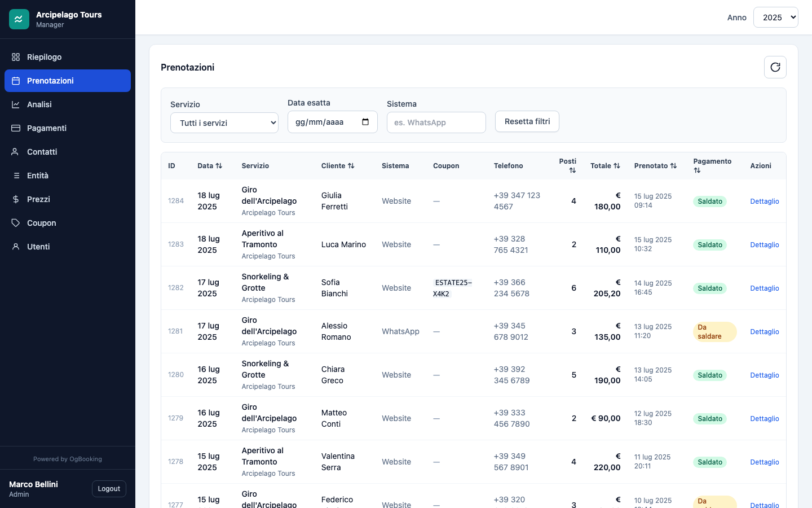Viewport: 812px width, 508px height.
Task: Click 'Aperitivo al Tramonto' service in row 1283
Action: 262,239
